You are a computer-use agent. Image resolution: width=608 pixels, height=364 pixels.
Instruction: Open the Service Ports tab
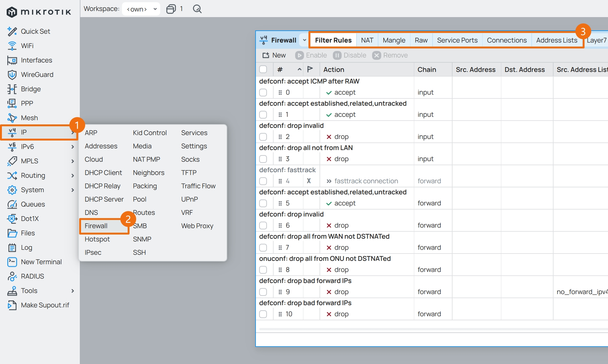(457, 40)
